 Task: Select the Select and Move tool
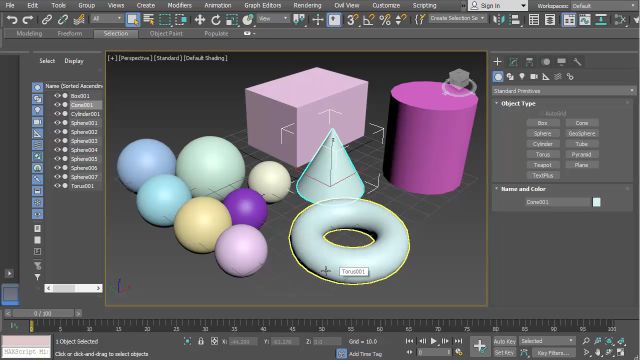[x=199, y=19]
